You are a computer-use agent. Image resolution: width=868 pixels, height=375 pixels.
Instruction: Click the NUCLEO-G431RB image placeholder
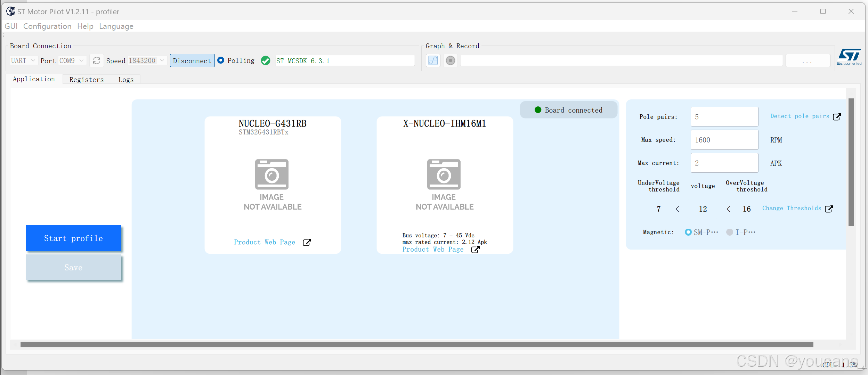pyautogui.click(x=272, y=185)
